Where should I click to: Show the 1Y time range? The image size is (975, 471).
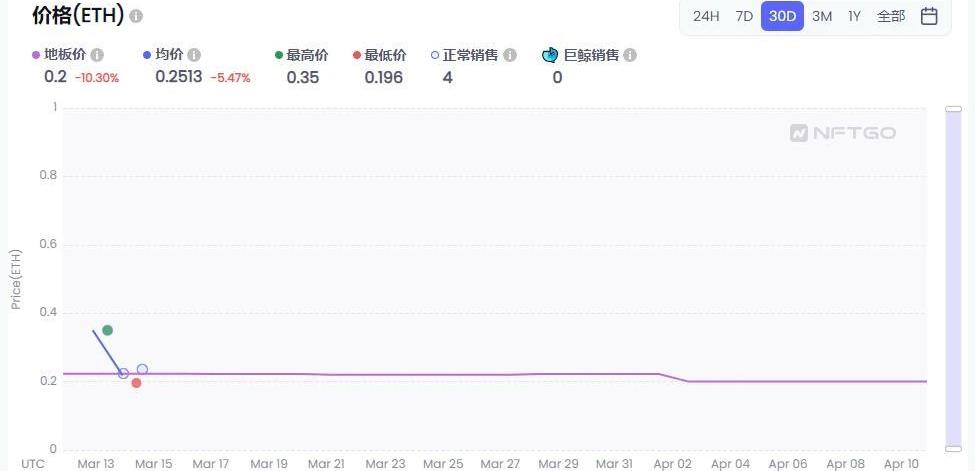tap(854, 16)
